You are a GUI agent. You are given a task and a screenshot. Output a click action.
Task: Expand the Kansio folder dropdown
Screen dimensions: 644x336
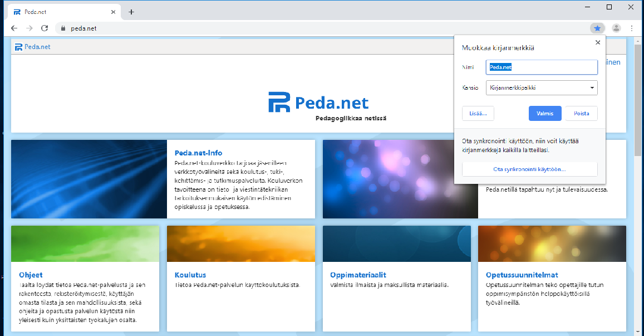(x=542, y=87)
